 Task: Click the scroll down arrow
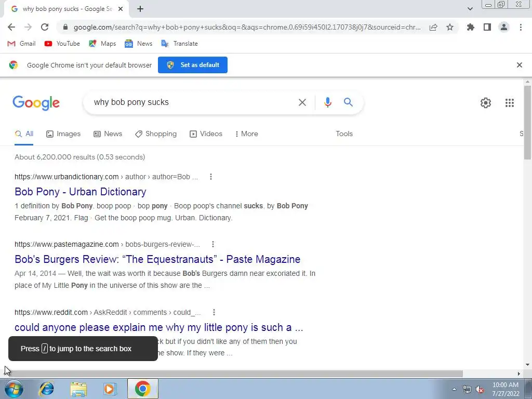[x=528, y=365]
